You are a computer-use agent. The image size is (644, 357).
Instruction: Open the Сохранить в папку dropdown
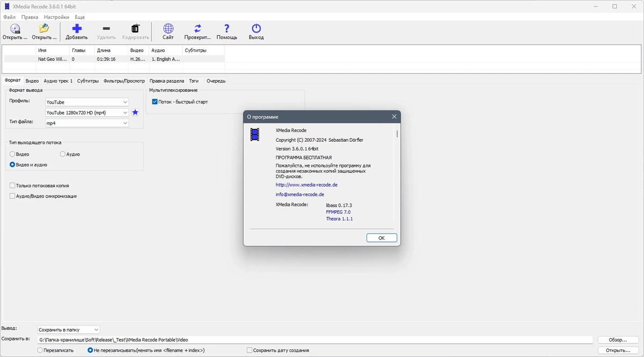(x=69, y=330)
